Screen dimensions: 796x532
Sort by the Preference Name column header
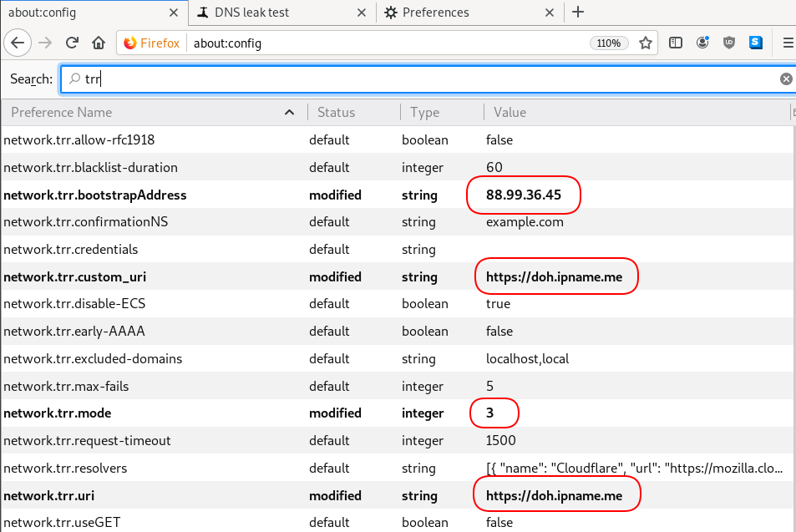(x=150, y=112)
